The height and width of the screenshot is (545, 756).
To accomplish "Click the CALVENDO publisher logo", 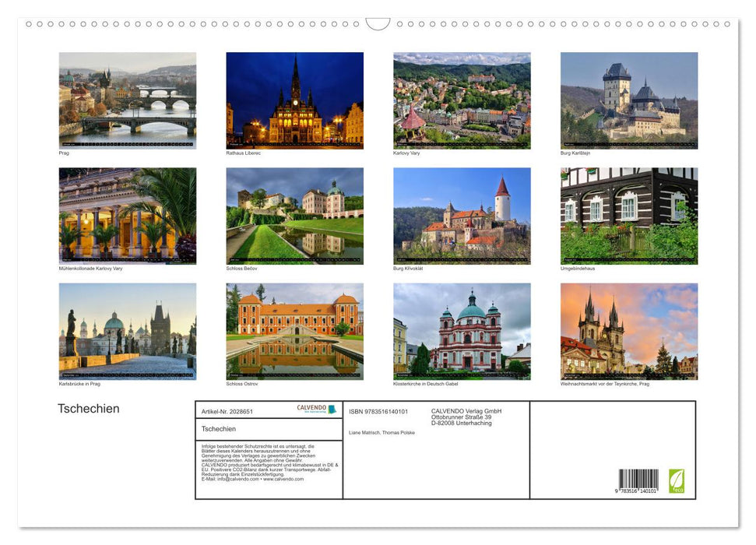I will 311,408.
